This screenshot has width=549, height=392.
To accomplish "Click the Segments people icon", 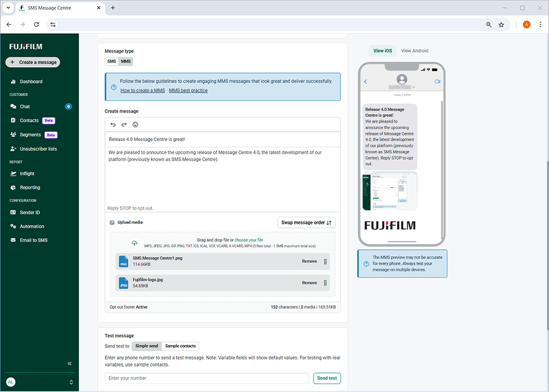I will pos(13,134).
